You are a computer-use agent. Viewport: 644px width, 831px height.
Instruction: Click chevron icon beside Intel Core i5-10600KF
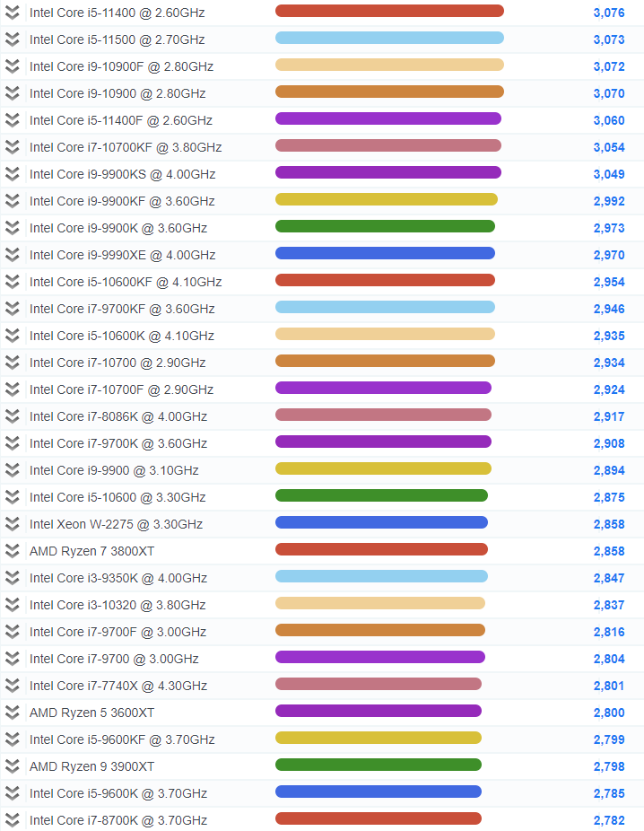point(12,282)
